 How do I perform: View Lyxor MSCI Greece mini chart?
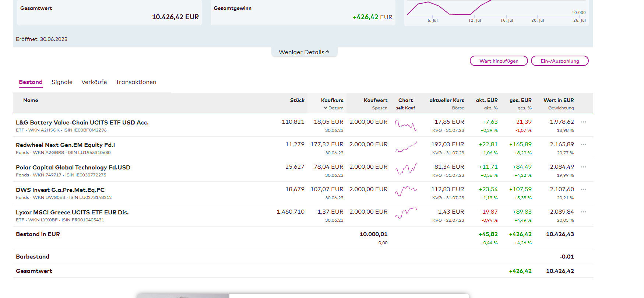click(x=405, y=214)
